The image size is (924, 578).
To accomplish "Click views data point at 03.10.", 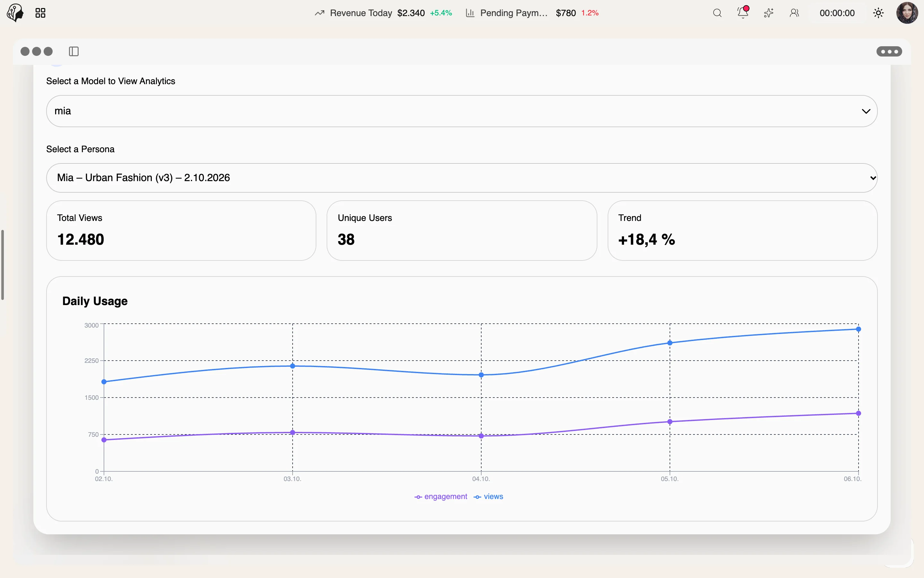I will (293, 366).
